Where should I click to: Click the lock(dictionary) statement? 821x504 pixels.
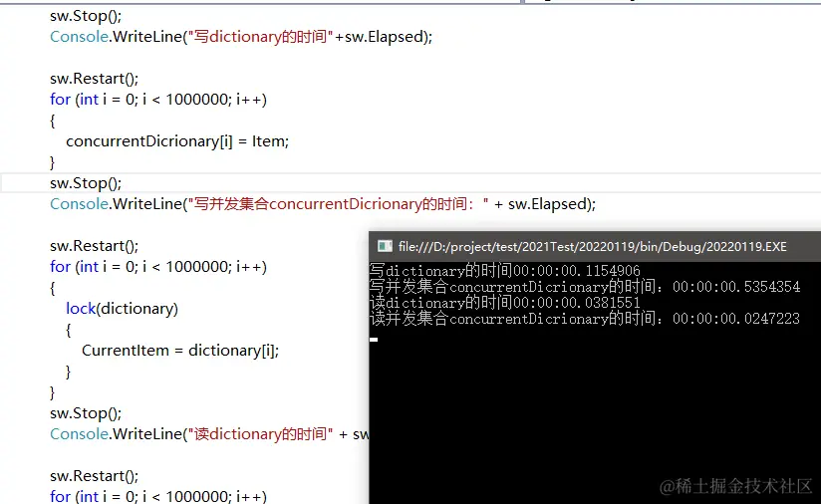(122, 309)
